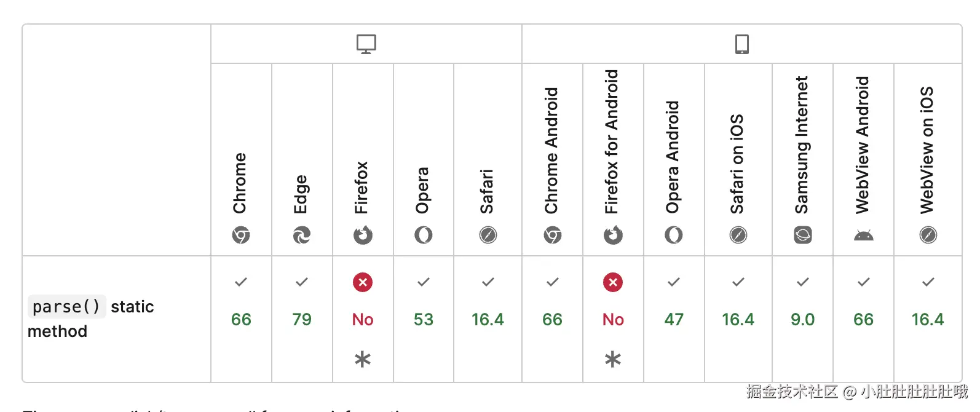Select Safari on iOS 16.4 cell
The image size is (980, 412).
[738, 319]
